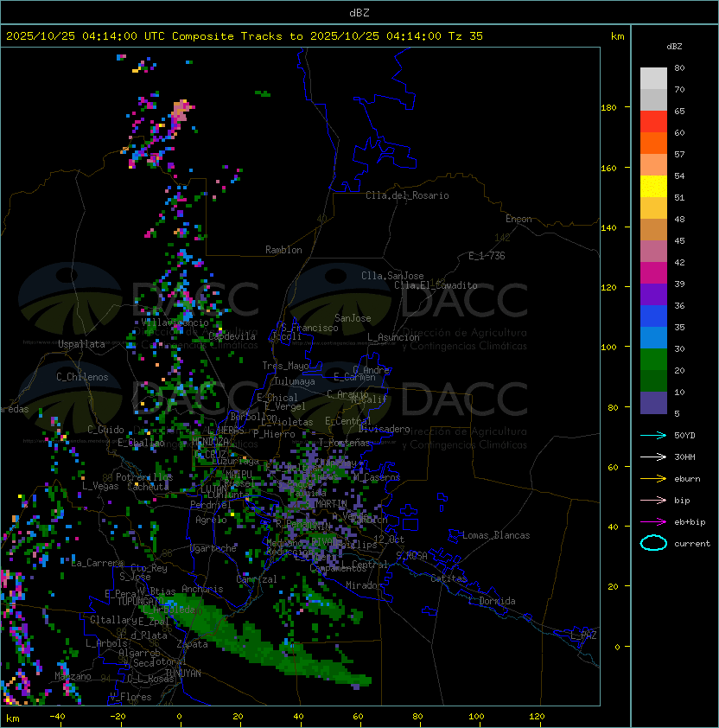Click the 'Perdriel' map label
719x728 pixels.
211,505
